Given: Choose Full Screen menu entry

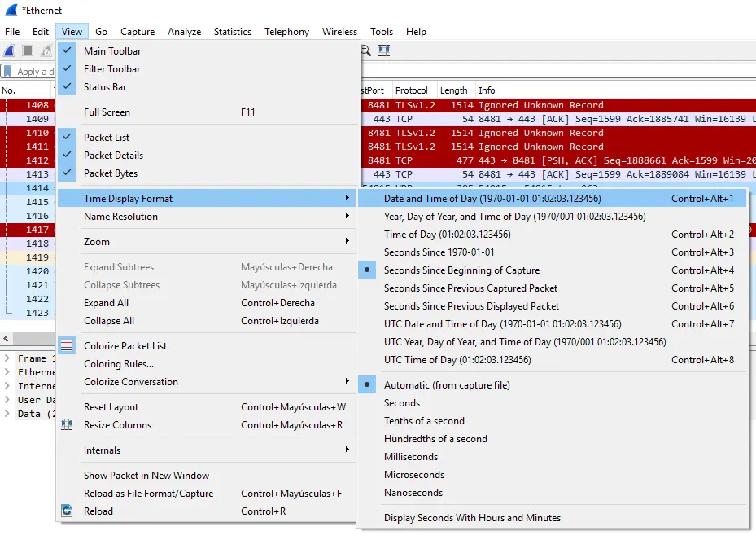Looking at the screenshot, I should [209, 112].
